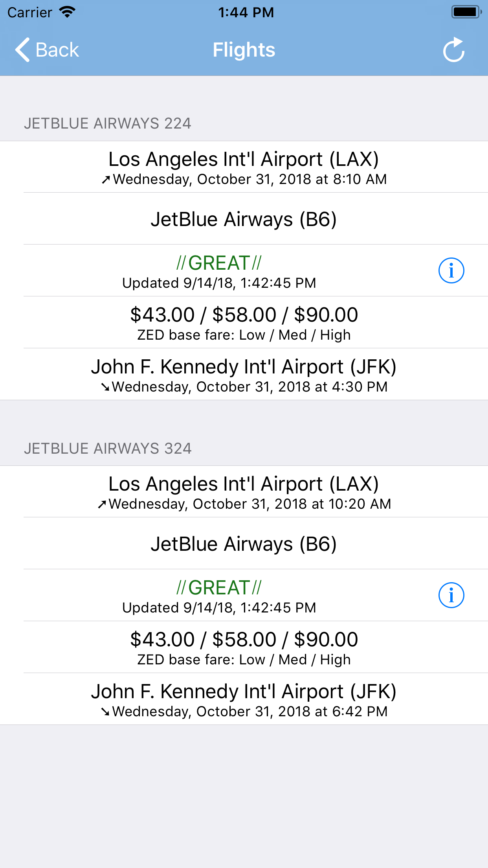The width and height of the screenshot is (488, 868).
Task: Tap ZED base fare row for flight 324
Action: 244,647
